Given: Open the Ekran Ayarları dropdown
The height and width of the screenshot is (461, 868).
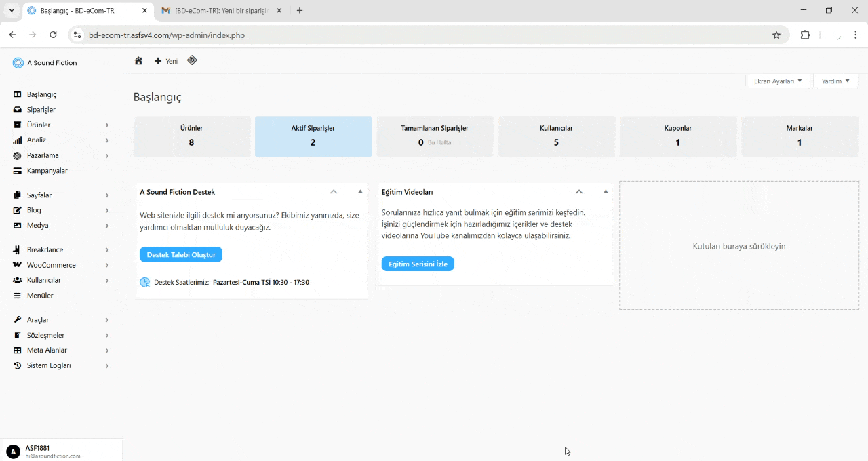Looking at the screenshot, I should pos(777,81).
